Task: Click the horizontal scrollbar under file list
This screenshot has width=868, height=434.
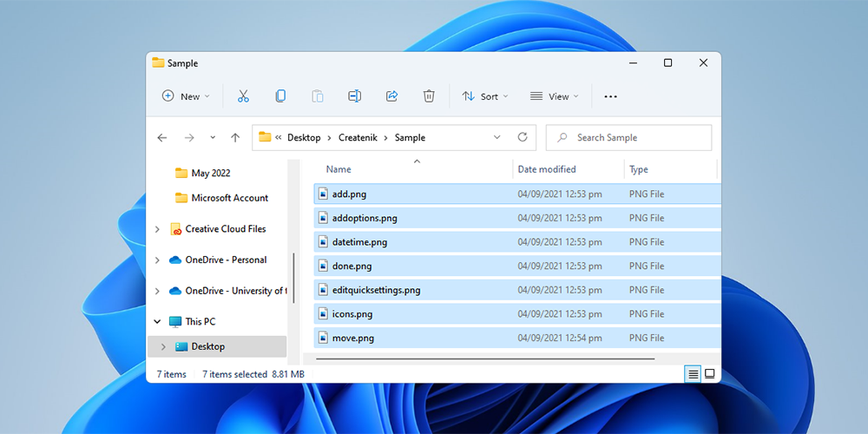Action: pos(485,358)
